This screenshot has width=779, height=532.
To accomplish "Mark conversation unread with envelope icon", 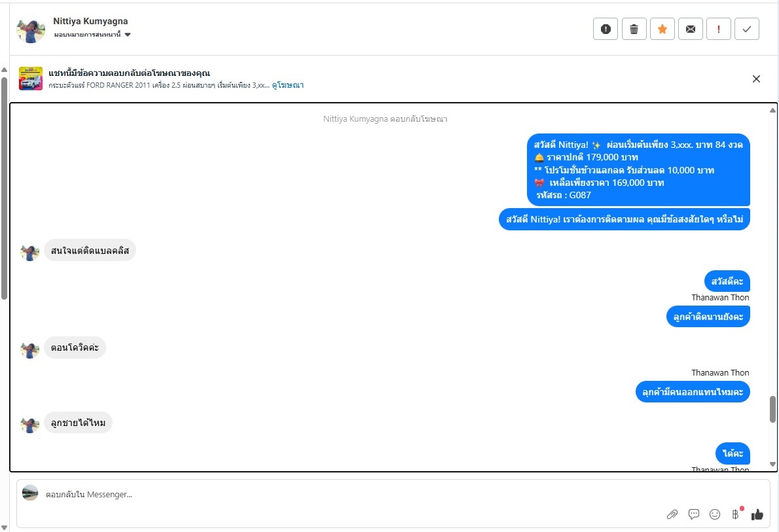I will (x=691, y=29).
